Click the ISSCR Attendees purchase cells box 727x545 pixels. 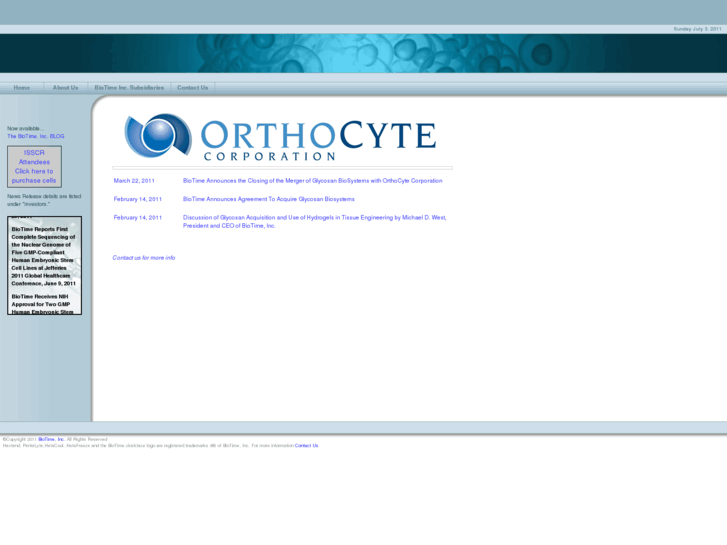pos(34,167)
